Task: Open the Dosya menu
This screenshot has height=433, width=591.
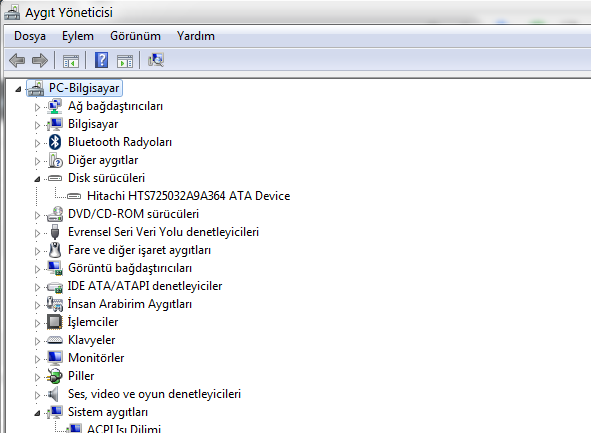Action: [30, 36]
